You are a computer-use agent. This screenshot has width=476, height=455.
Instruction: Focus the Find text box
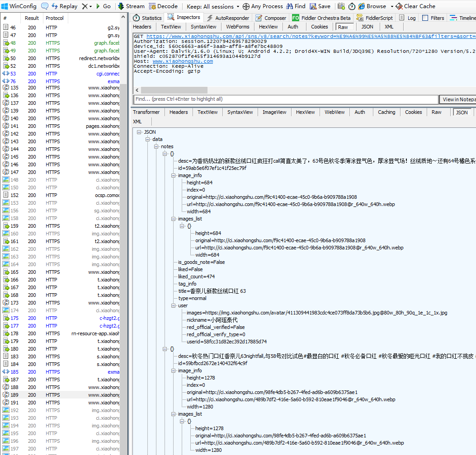coord(286,99)
